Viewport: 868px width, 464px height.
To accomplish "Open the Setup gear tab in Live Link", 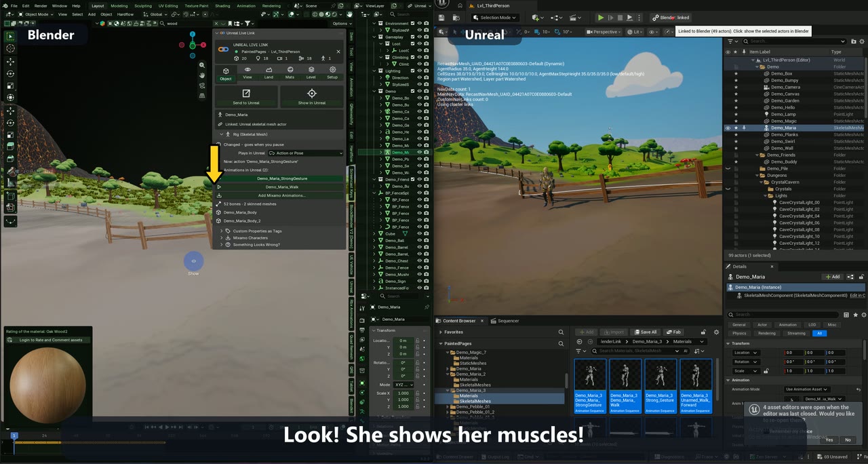I will tap(332, 73).
